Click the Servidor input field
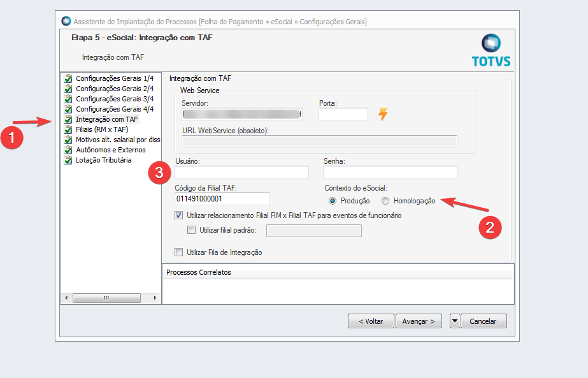Viewport: 588px width, 378px height. [242, 113]
